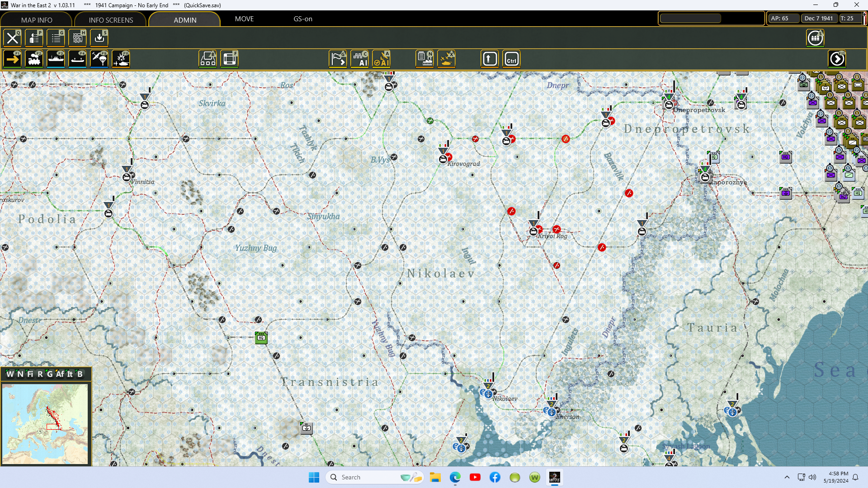Select the air transport paratrooper mode (F9)
Viewport: 868px width, 488px height.
click(99, 59)
